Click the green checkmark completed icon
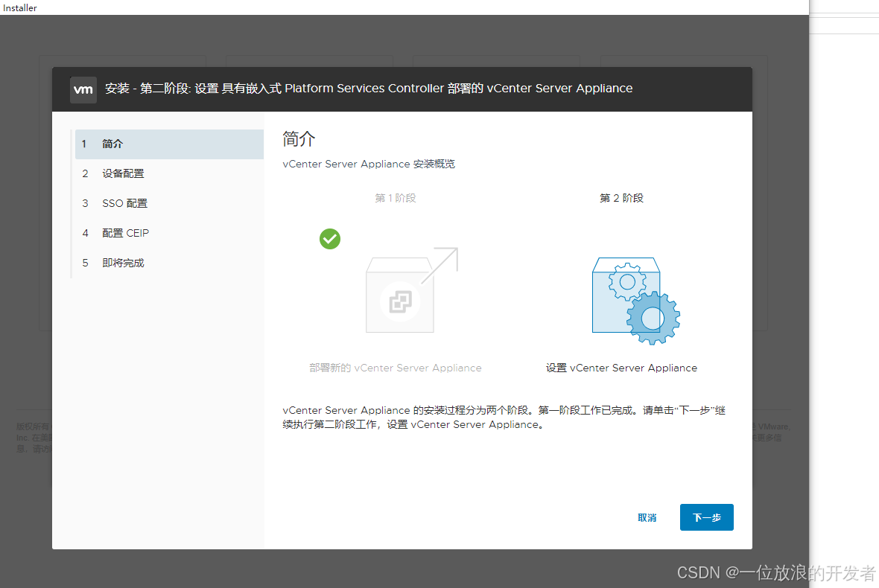Image resolution: width=879 pixels, height=588 pixels. (x=329, y=239)
